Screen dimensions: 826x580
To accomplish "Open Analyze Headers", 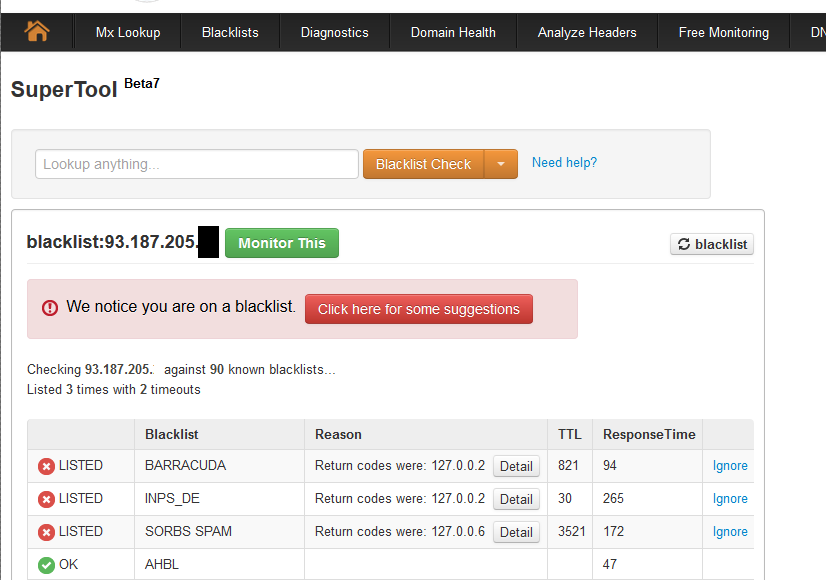I will coord(586,31).
